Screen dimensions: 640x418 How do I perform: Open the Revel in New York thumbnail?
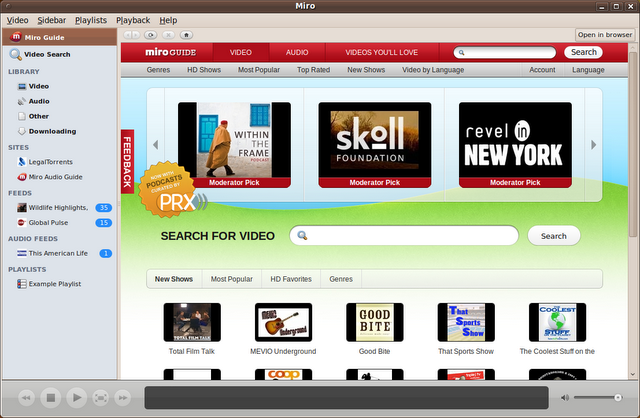[x=515, y=145]
